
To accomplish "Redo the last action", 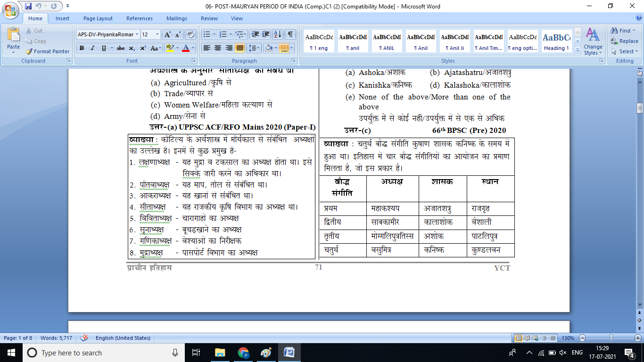I will click(x=55, y=6).
